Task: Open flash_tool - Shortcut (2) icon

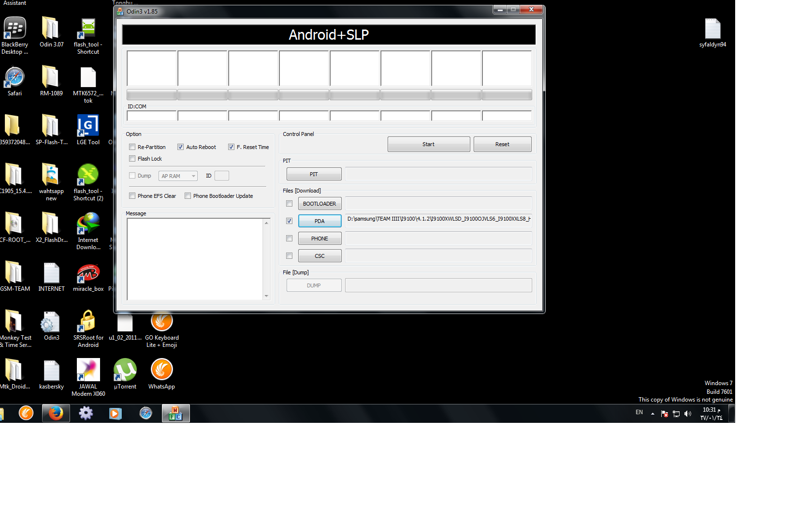Action: coord(88,182)
